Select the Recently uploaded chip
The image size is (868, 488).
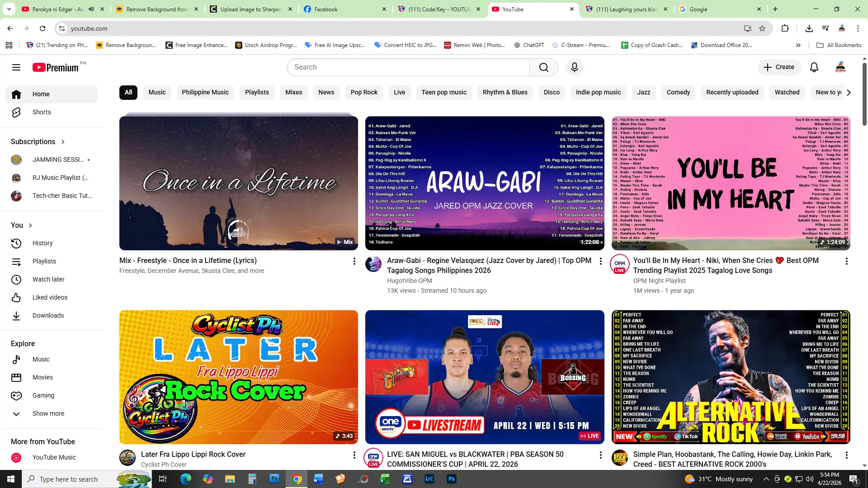point(732,92)
